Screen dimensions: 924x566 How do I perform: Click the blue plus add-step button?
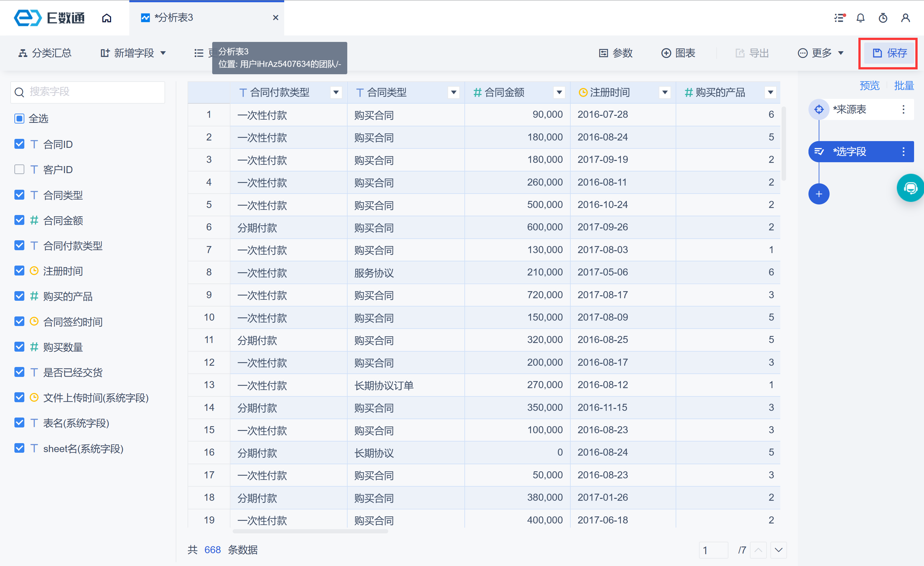coord(819,194)
